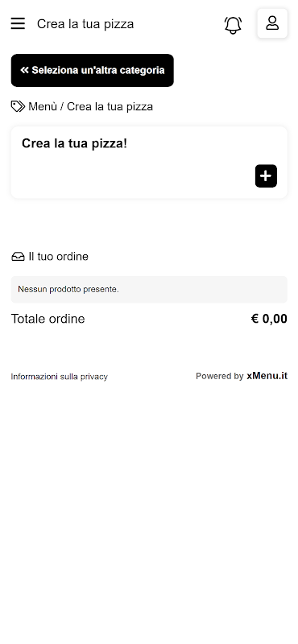Open Informazioni sulla privacy link

(x=59, y=377)
